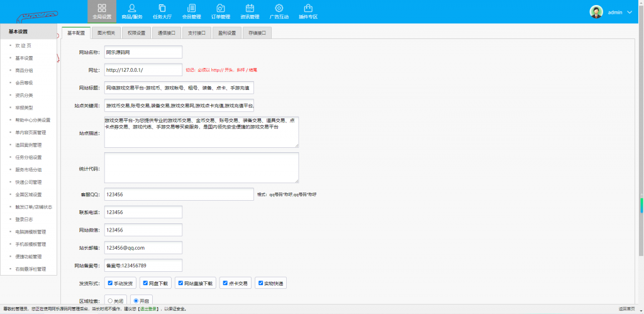Viewport: 644px width, 314px height.
Task: Open 右侧悬浮栏管理 sidebar item
Action: pyautogui.click(x=29, y=269)
